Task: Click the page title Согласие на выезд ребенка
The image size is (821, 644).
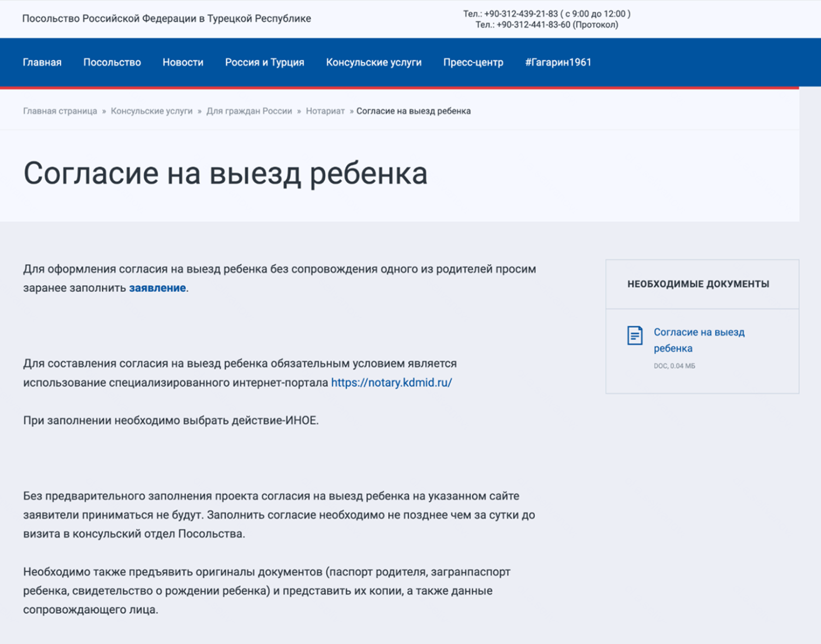Action: 225,173
